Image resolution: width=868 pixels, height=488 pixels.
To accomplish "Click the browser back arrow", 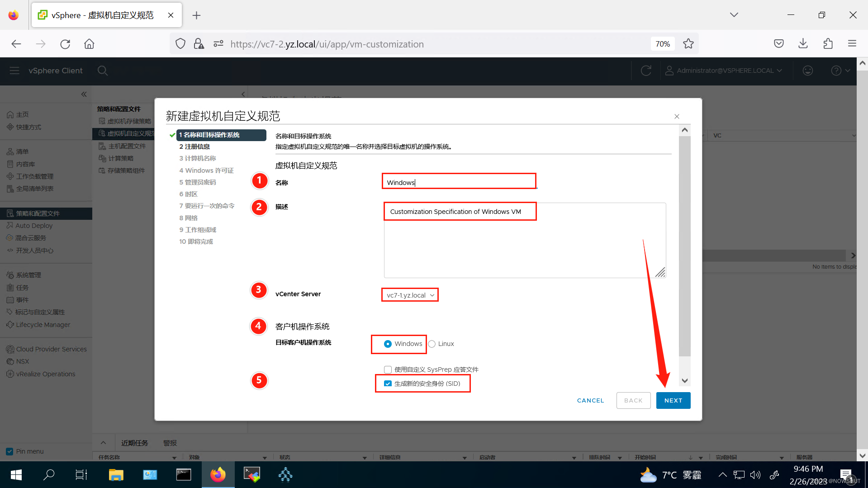I will (16, 44).
